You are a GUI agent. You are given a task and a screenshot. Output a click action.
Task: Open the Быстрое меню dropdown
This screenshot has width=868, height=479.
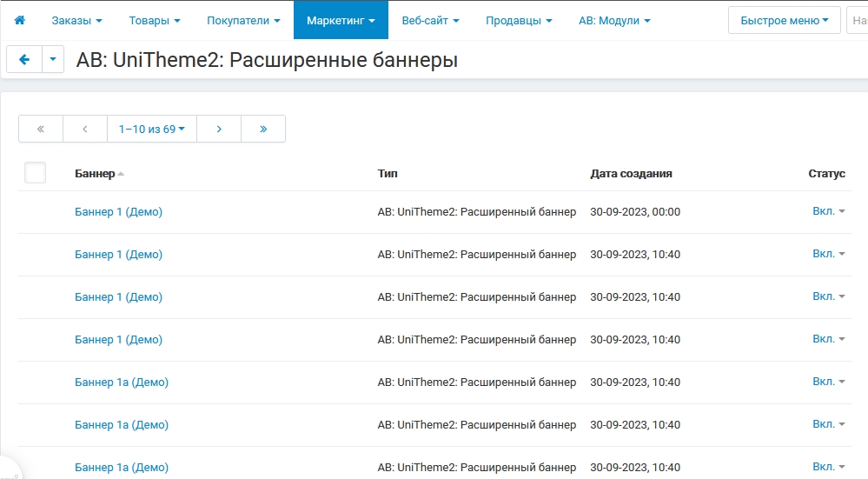pos(784,20)
